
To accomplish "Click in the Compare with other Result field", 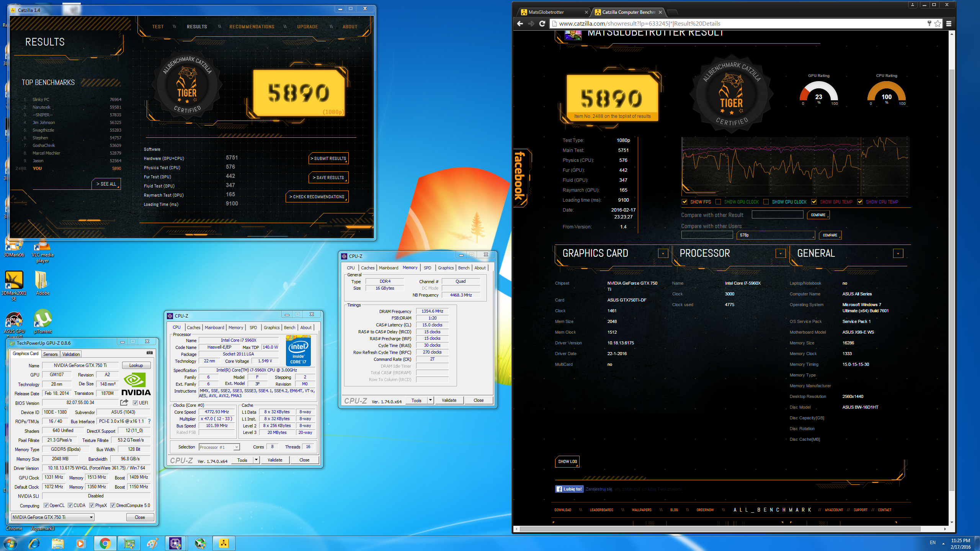I will pyautogui.click(x=777, y=215).
